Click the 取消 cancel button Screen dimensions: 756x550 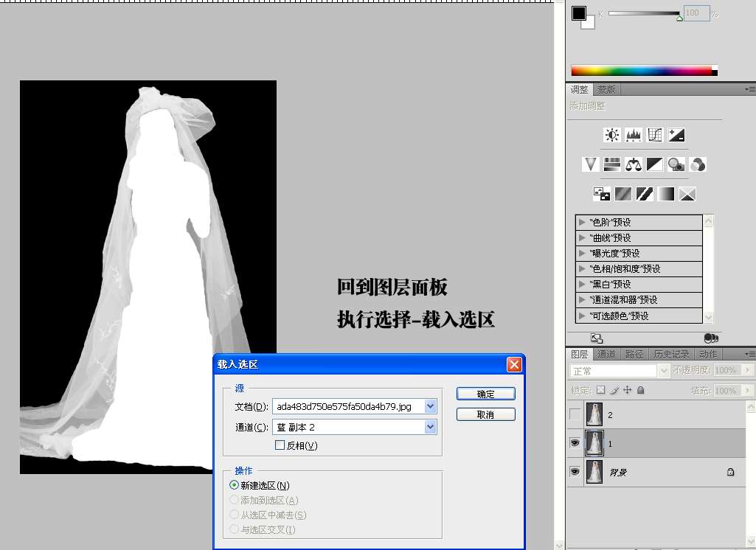[x=485, y=414]
